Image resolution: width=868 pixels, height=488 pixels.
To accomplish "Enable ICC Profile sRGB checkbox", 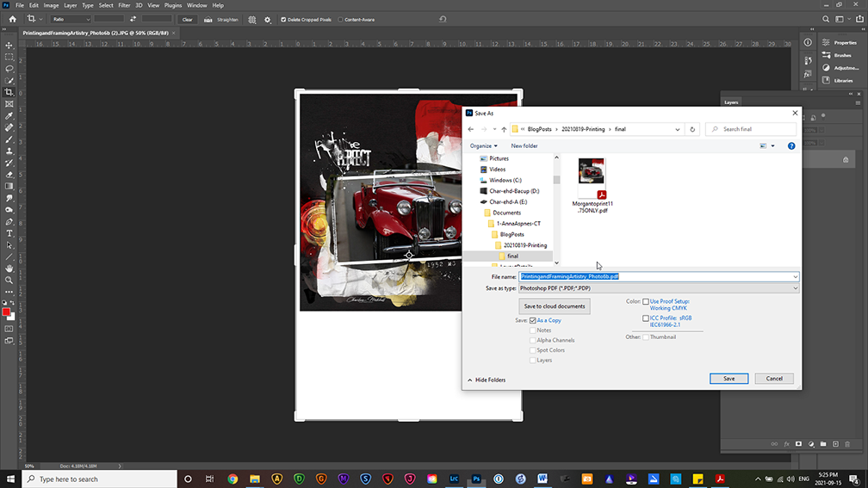I will click(646, 318).
